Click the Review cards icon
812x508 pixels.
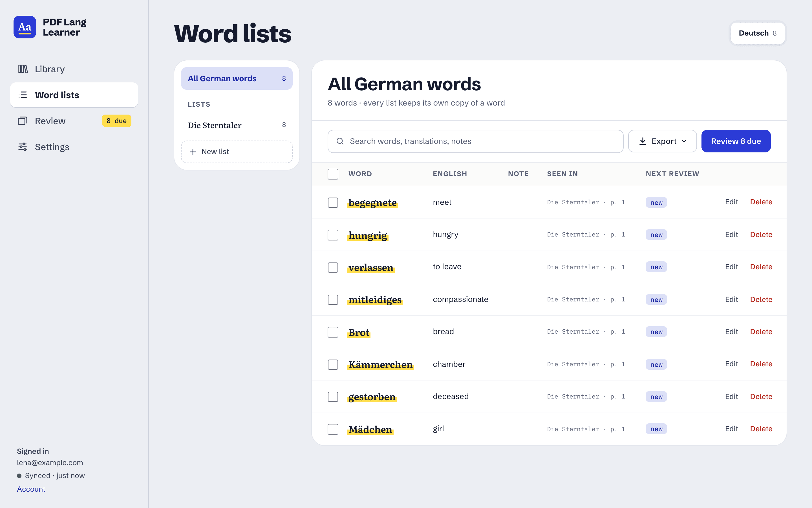tap(23, 121)
